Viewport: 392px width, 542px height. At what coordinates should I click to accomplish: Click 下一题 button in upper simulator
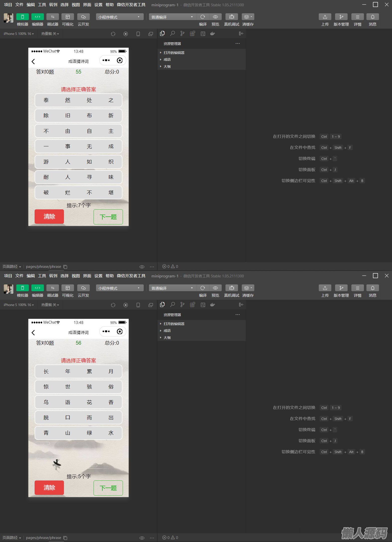(108, 217)
